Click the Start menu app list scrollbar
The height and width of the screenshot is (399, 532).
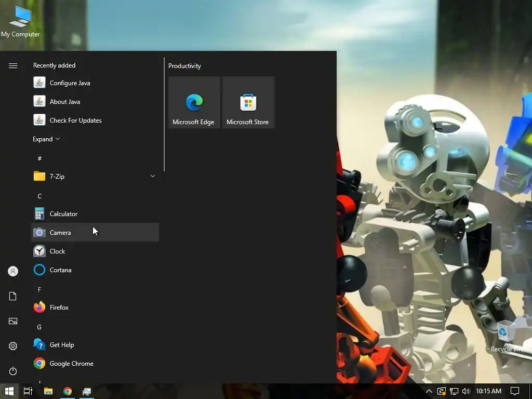pos(164,114)
